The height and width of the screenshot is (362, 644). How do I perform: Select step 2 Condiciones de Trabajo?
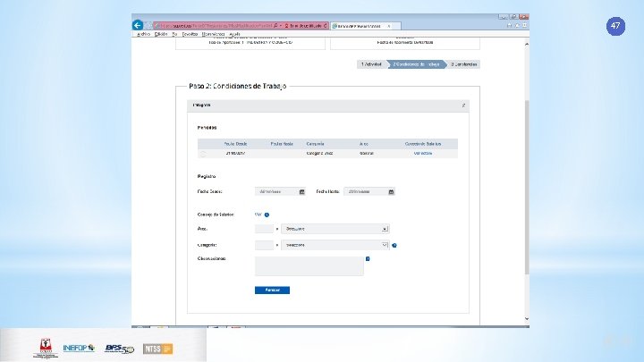click(416, 64)
